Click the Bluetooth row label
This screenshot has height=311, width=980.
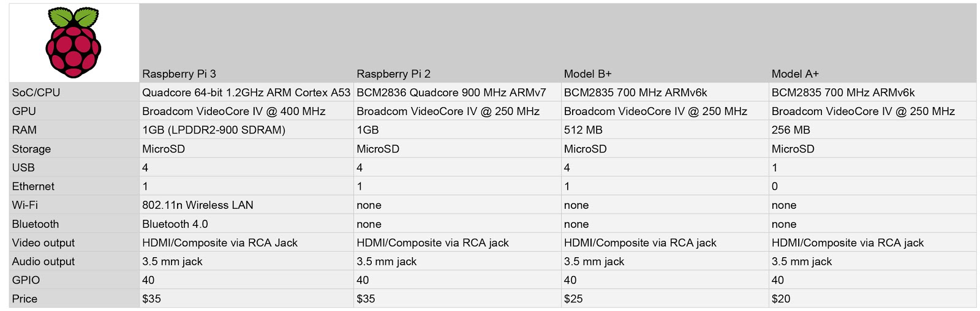(x=36, y=224)
